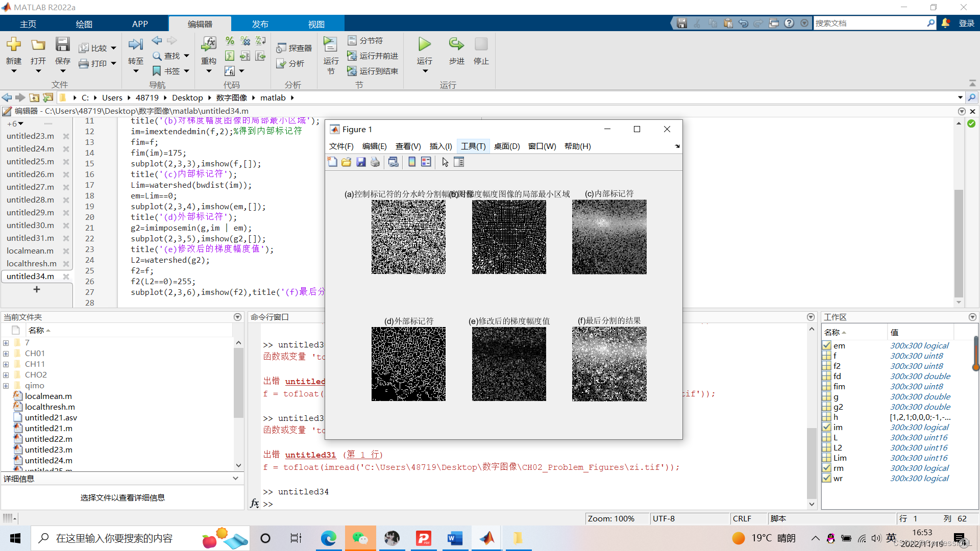The image size is (980, 551).
Task: Click the green Run button
Action: [424, 45]
